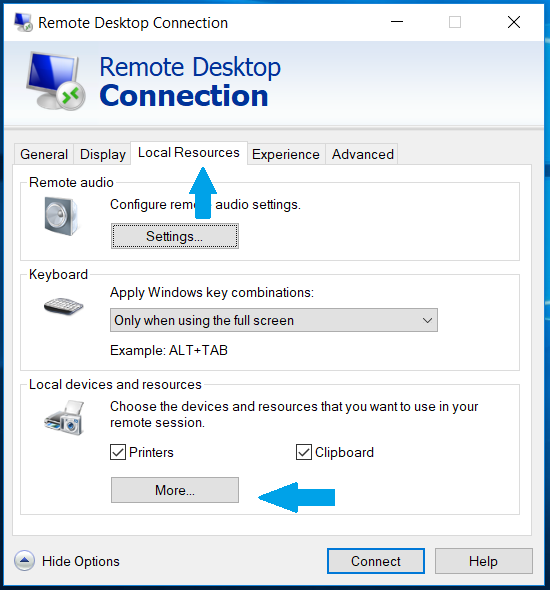
Task: Click the 'Local devices and resources' group label
Action: point(115,384)
